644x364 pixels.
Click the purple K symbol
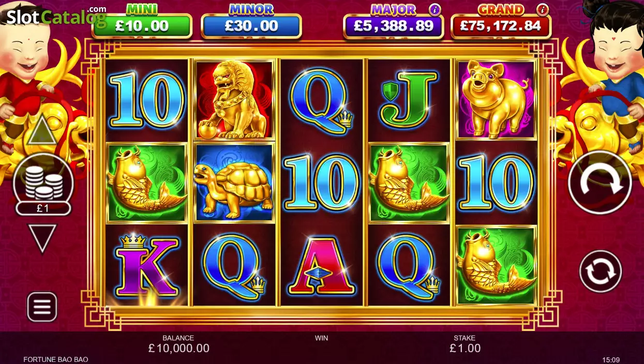[x=146, y=266]
